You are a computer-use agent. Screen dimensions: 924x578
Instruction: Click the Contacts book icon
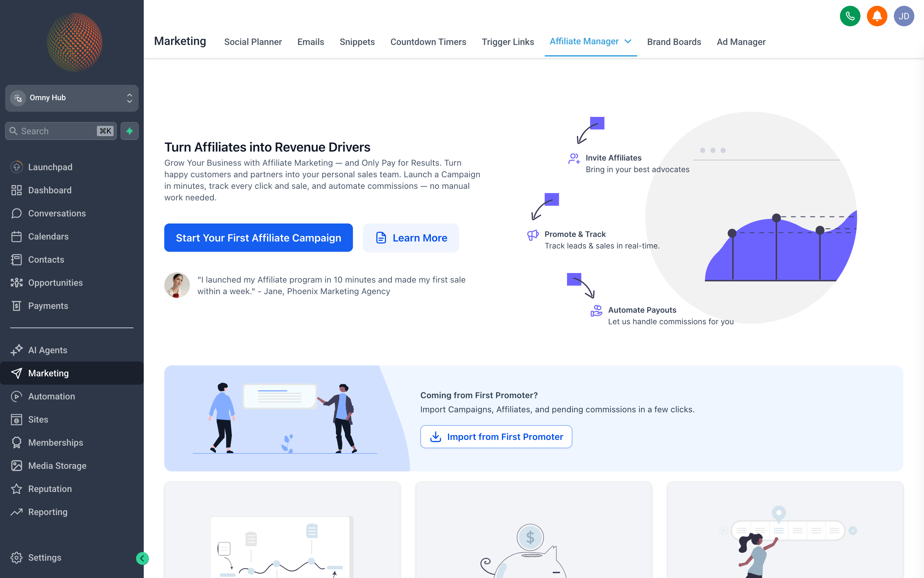tap(16, 259)
